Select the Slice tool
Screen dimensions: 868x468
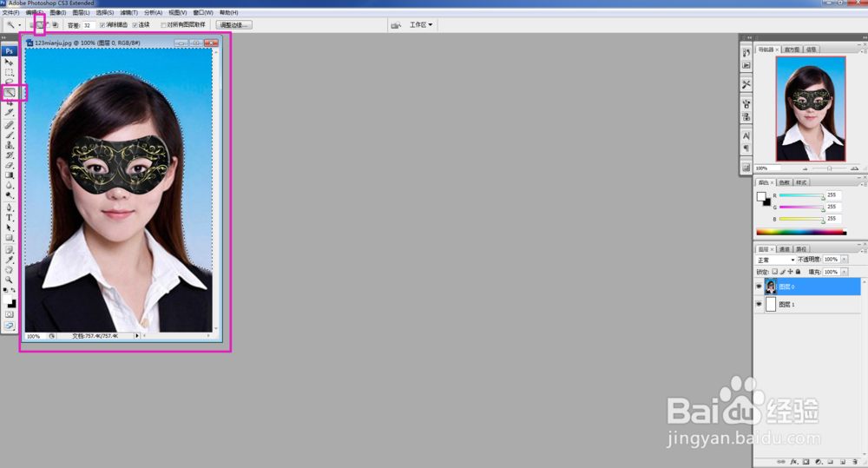9,112
